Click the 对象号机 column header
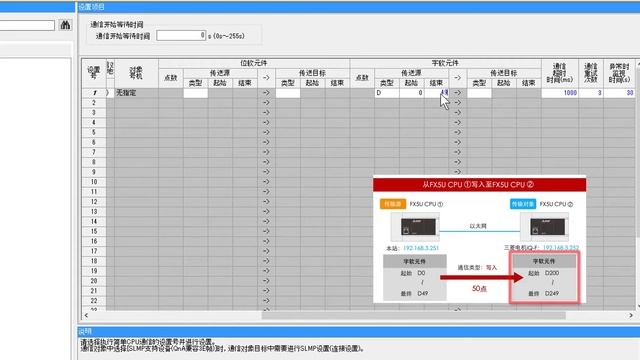 (136, 73)
